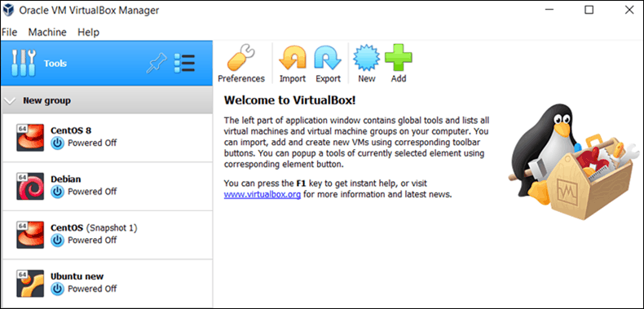This screenshot has height=309, width=644.
Task: Click the Tools wrench-and-screwdriver icon
Action: [x=24, y=63]
